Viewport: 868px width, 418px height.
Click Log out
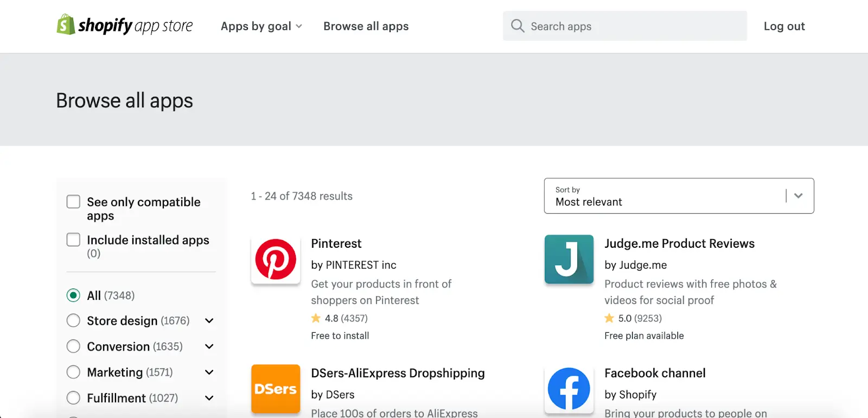tap(784, 26)
